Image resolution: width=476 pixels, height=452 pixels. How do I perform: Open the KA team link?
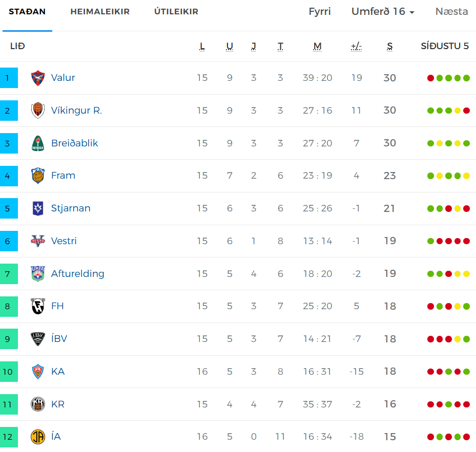[58, 372]
